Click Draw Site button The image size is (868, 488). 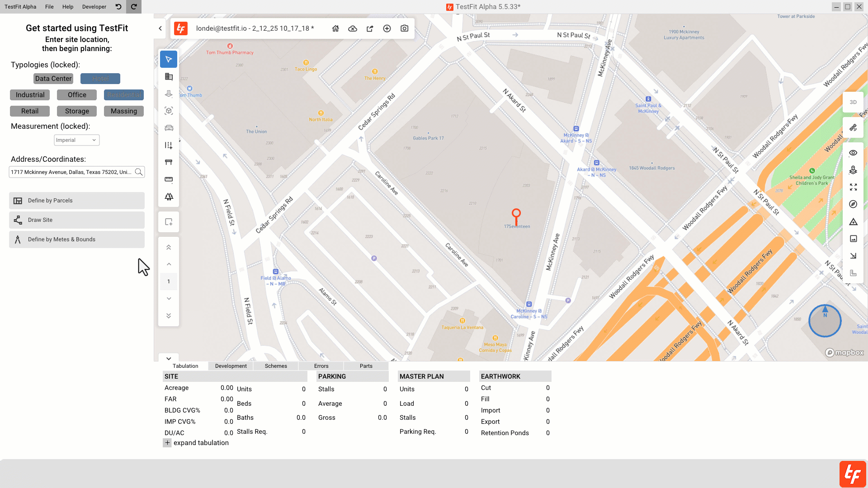77,220
